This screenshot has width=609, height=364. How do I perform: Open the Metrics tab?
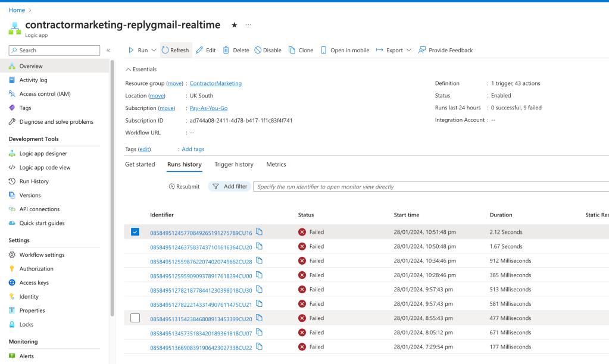276,165
